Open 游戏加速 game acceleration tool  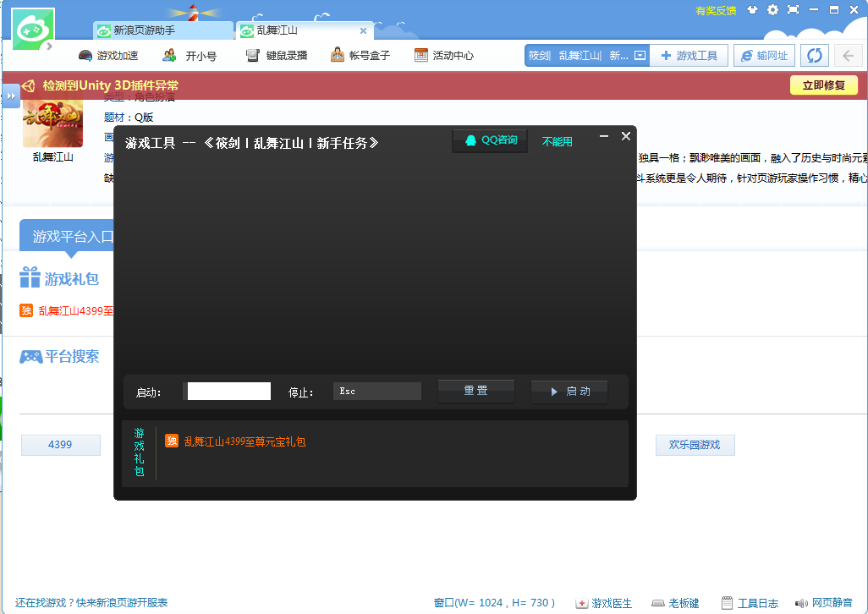(108, 55)
